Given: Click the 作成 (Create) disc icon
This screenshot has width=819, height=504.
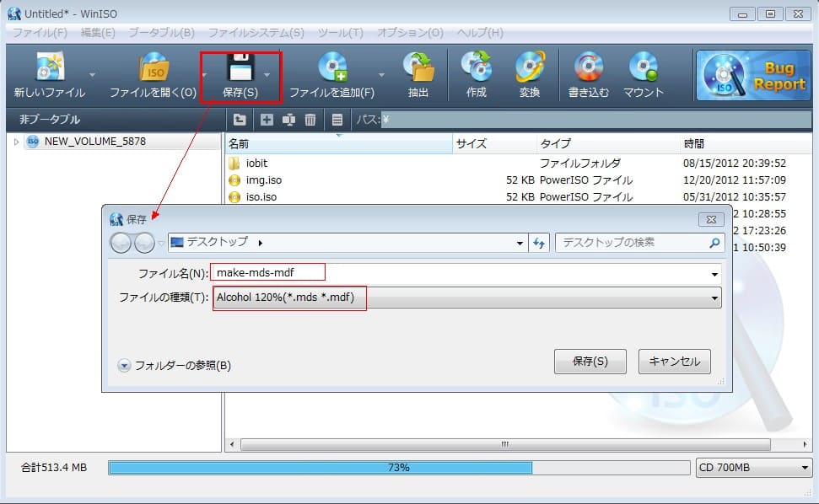Looking at the screenshot, I should point(476,67).
